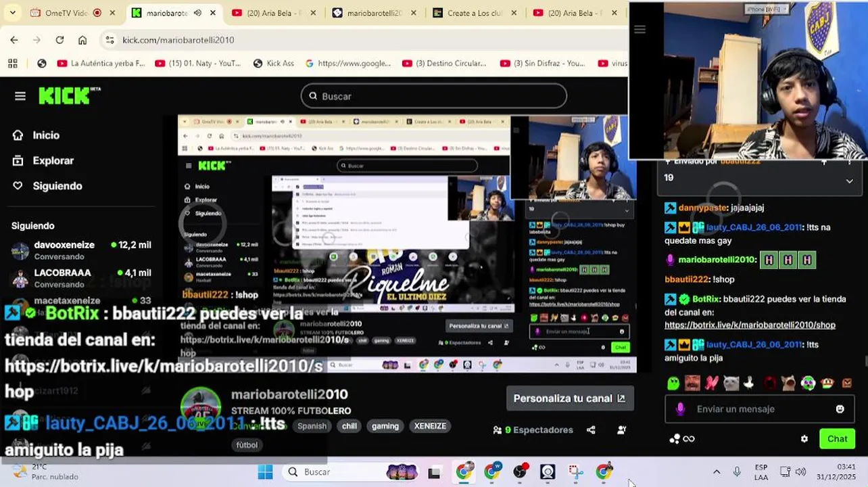Insert pink dancing figure emote
868x487 pixels.
(x=711, y=384)
